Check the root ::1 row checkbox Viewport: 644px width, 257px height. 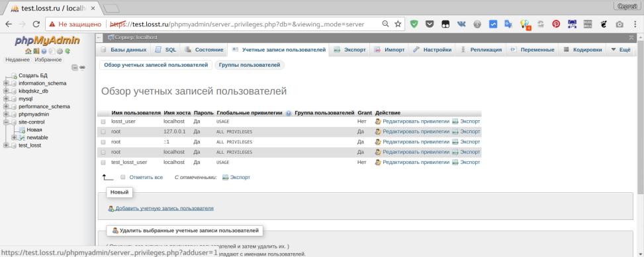point(103,142)
